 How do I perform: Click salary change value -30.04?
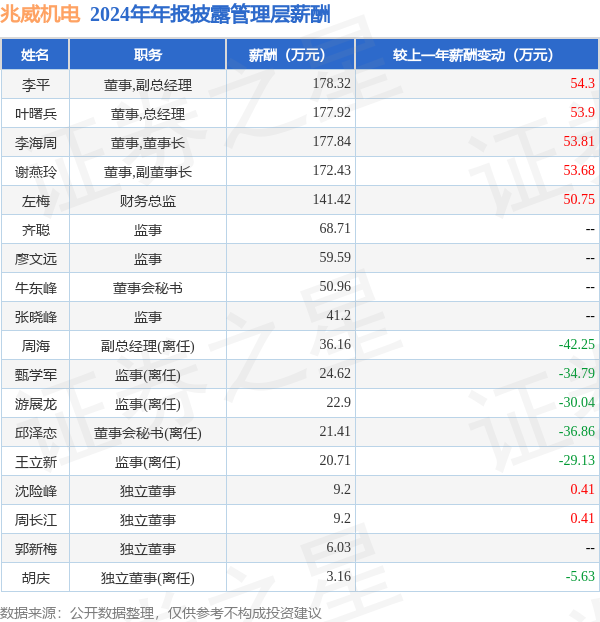point(577,402)
